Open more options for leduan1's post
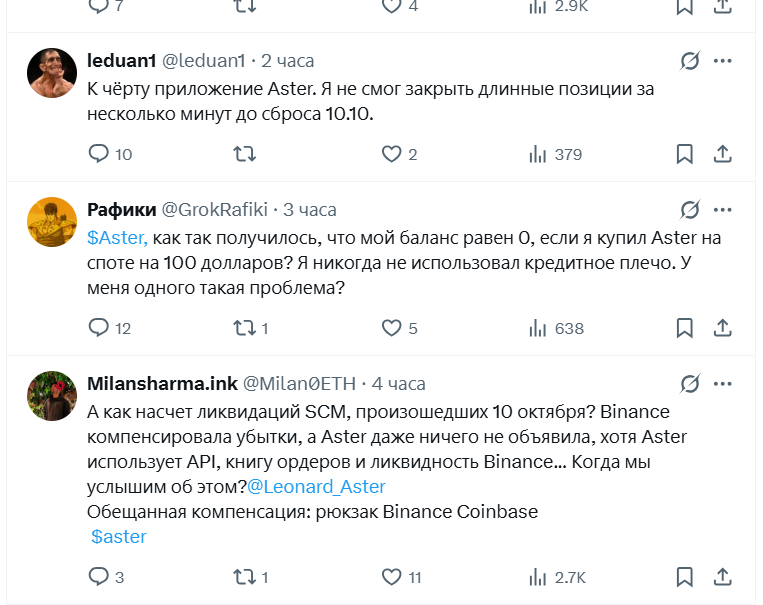The width and height of the screenshot is (763, 605). pyautogui.click(x=723, y=62)
